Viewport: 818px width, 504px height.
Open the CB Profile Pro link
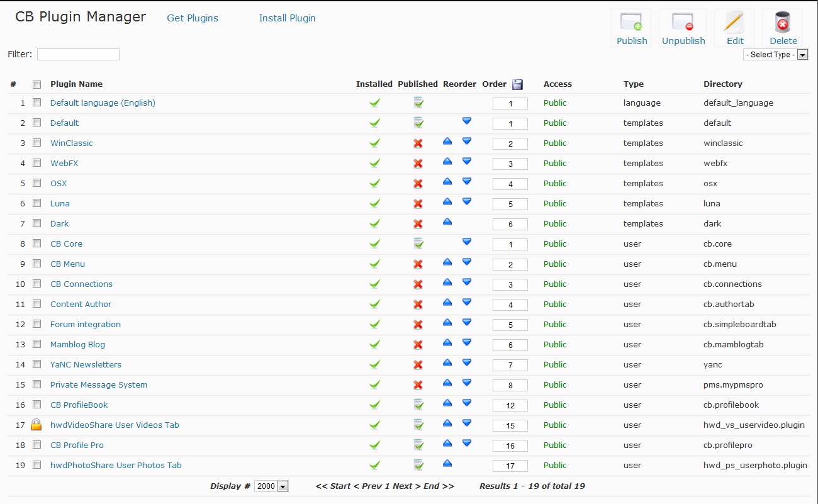click(x=77, y=445)
